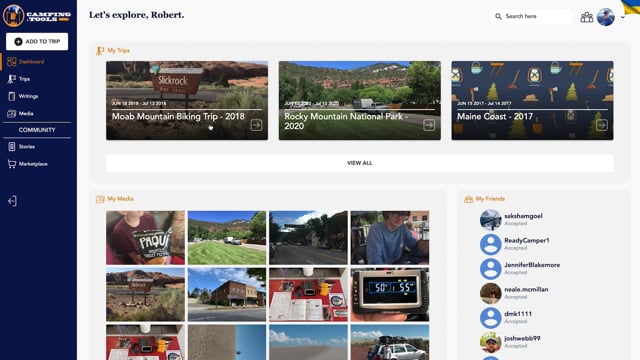Open friend dmk1111

(x=518, y=314)
